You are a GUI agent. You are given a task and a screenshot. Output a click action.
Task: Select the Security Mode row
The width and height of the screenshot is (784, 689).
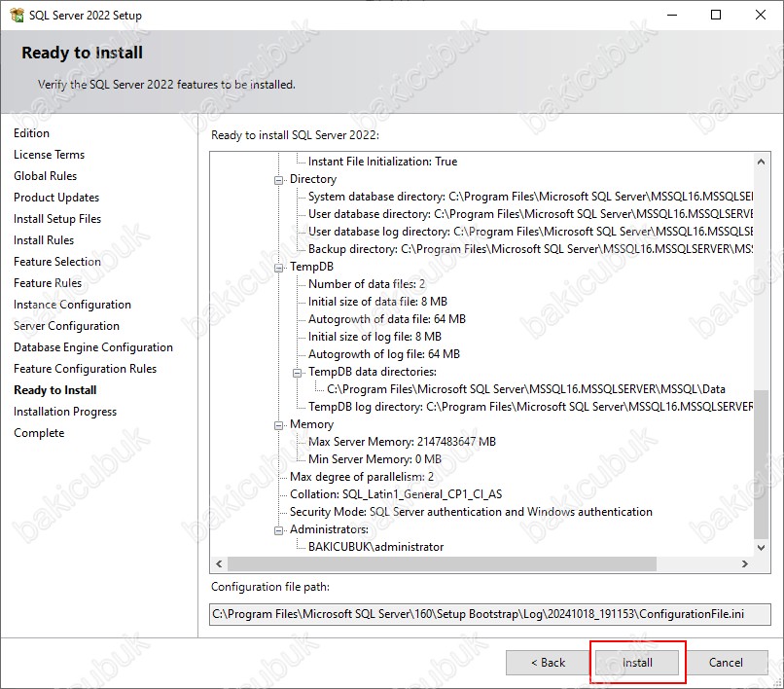click(471, 512)
